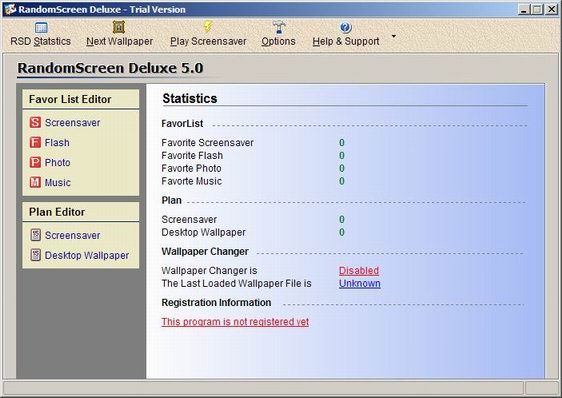Open Plan Editor Screensaver link

tap(72, 235)
